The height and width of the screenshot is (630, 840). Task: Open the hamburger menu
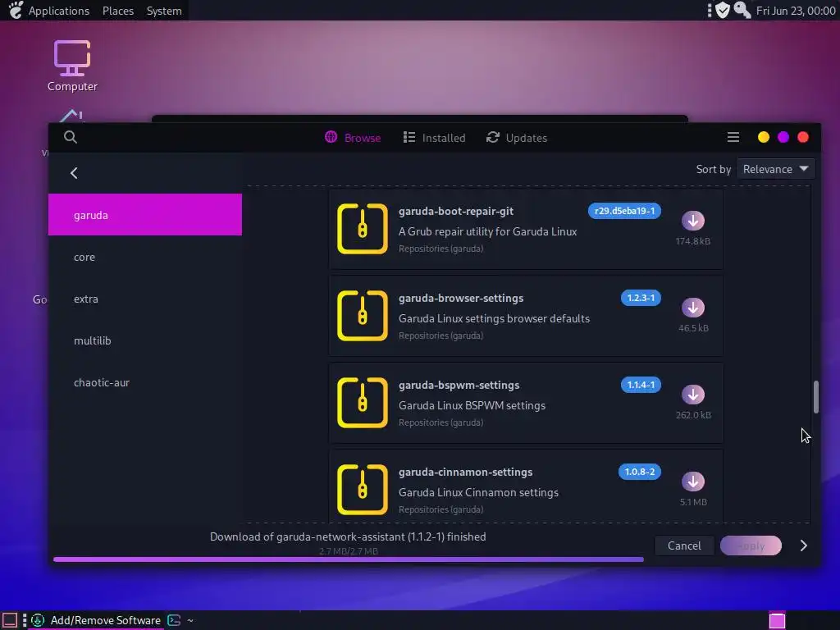coord(733,138)
